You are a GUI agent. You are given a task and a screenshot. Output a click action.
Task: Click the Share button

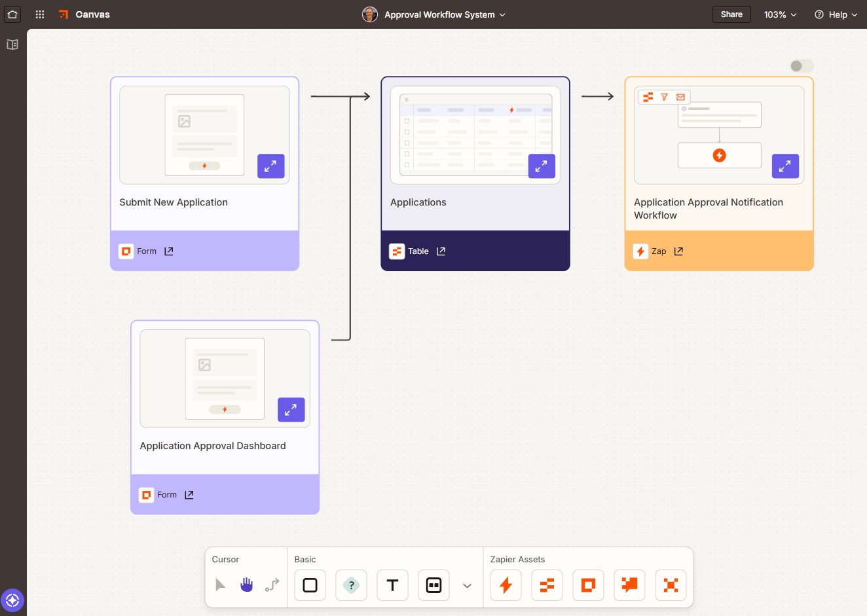point(731,14)
